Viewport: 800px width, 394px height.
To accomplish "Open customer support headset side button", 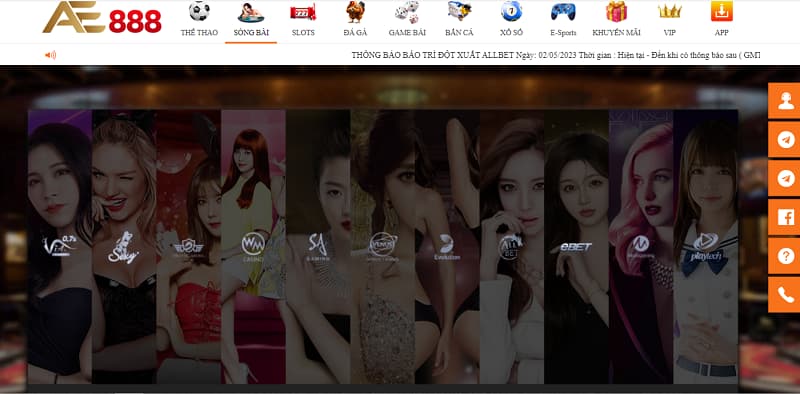I will pos(785,101).
